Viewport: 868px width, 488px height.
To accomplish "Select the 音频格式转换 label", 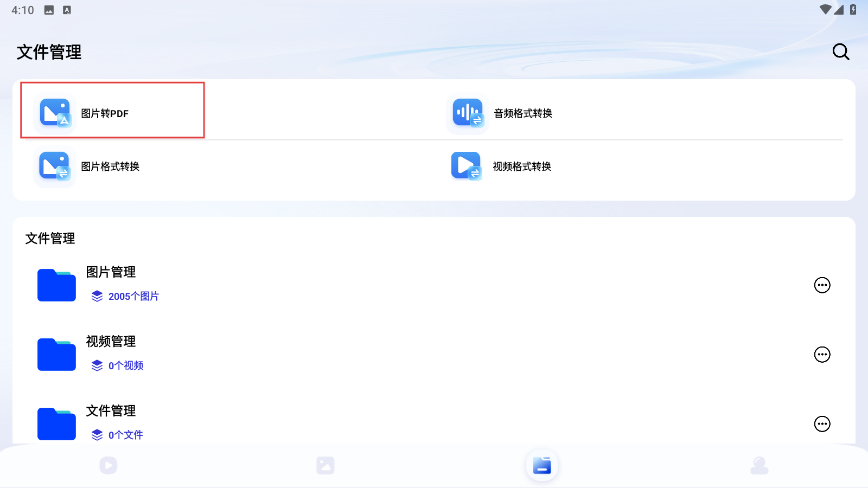I will (523, 113).
